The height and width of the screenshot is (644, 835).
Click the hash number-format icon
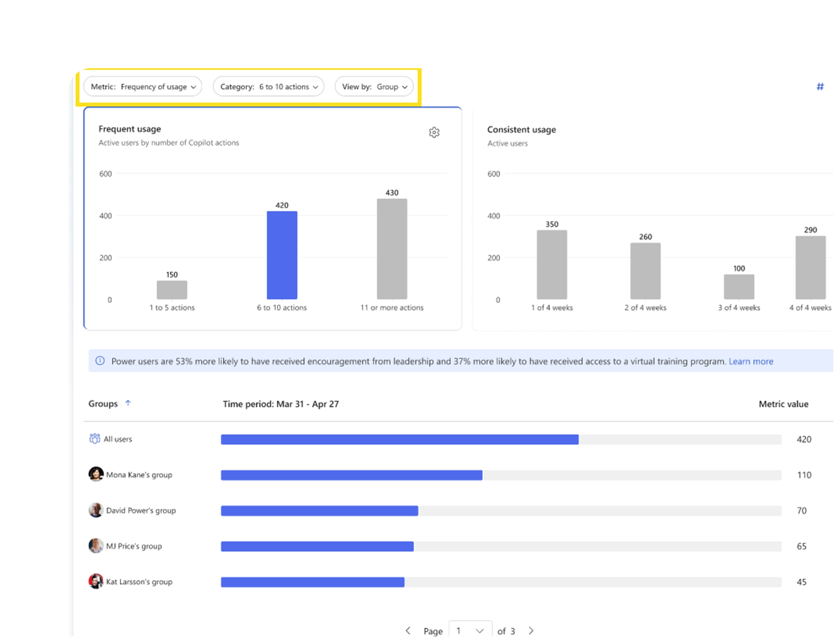click(820, 87)
